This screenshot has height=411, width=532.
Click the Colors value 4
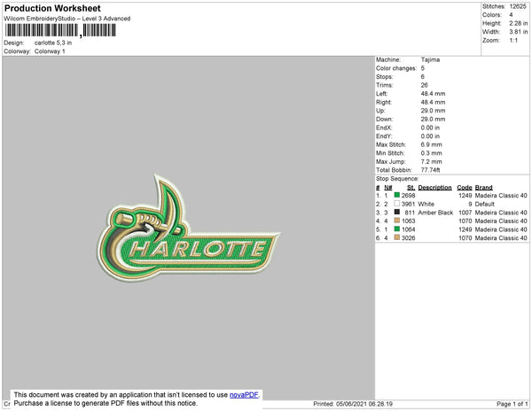click(x=511, y=15)
